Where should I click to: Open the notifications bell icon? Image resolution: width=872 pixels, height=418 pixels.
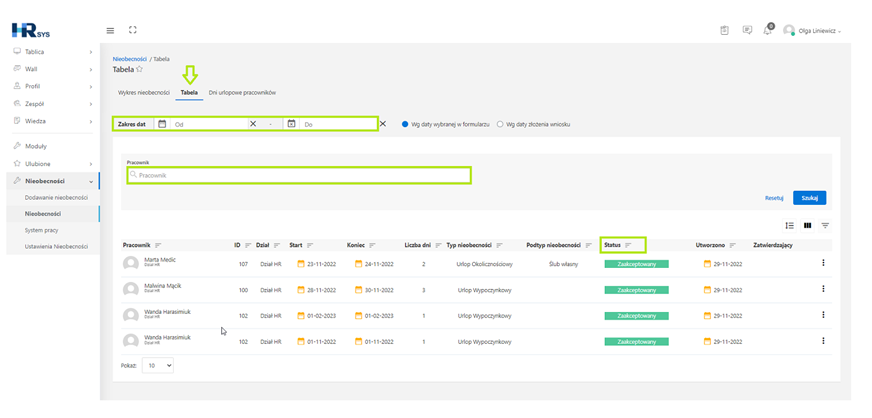(x=767, y=30)
